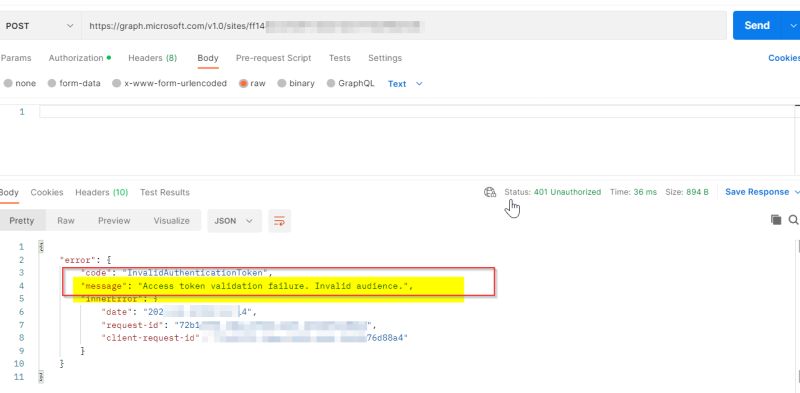Toggle the wrap lines icon

[x=280, y=221]
